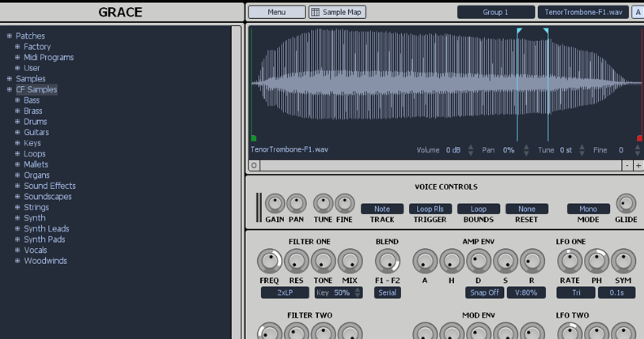
Task: Click the red sample end marker
Action: coord(639,138)
